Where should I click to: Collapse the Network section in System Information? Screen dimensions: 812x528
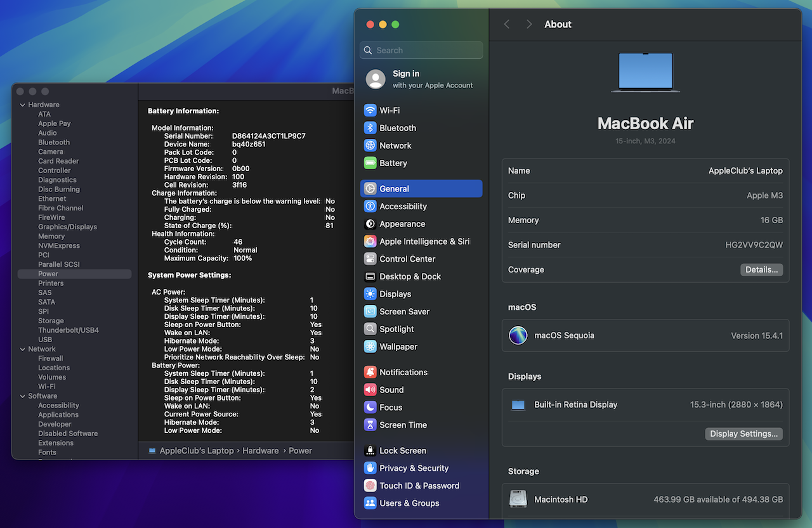[22, 349]
